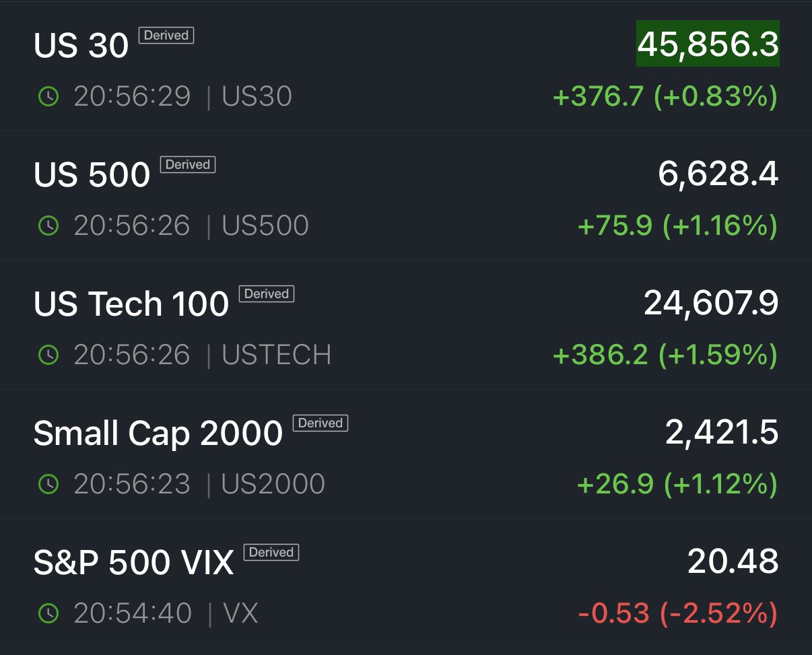This screenshot has height=655, width=812.
Task: Click the clock icon beside US30 time
Action: 48,97
